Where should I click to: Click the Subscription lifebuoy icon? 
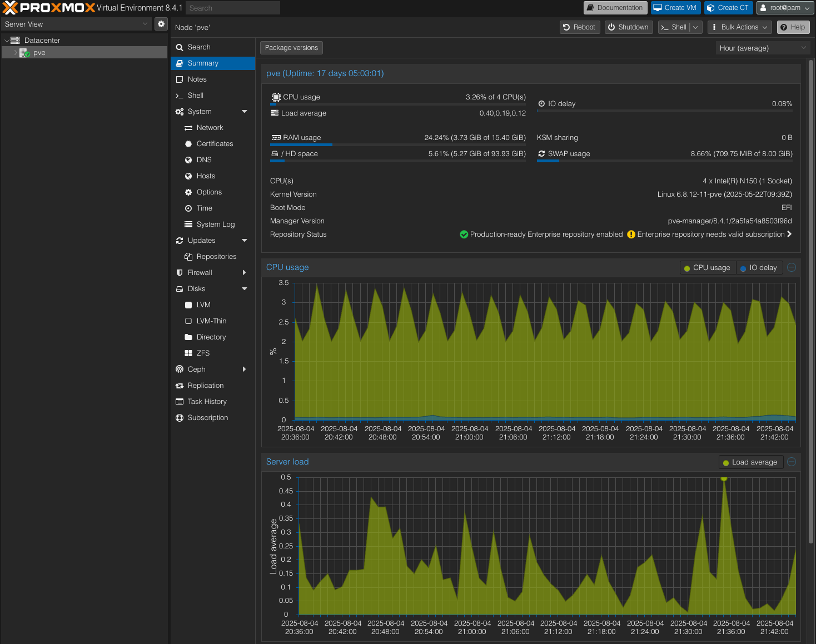tap(180, 418)
